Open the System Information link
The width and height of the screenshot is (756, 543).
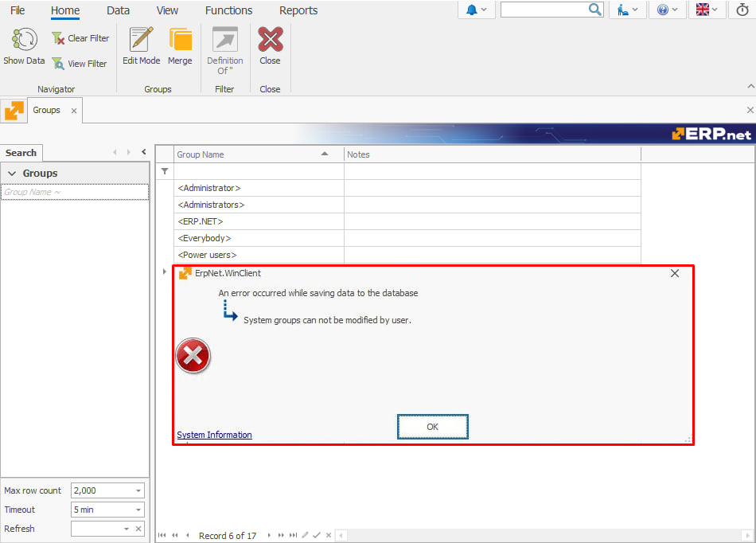coord(214,435)
